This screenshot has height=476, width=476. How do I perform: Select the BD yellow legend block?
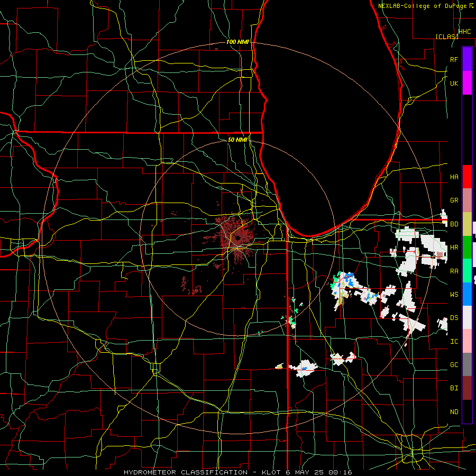click(x=467, y=224)
